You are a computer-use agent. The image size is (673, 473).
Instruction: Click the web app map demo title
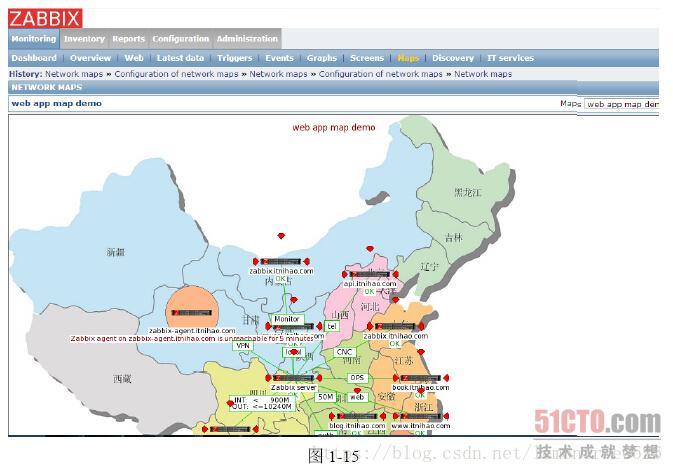pos(57,103)
